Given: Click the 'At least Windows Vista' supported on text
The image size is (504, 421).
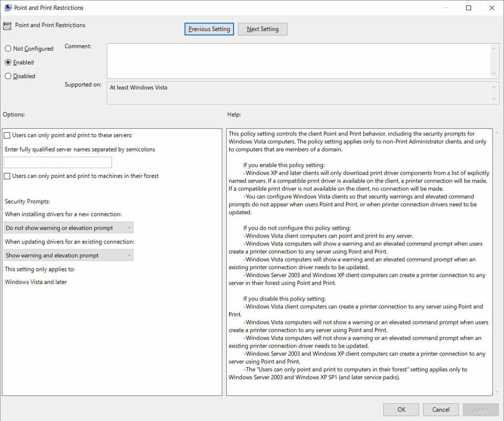Looking at the screenshot, I should 139,87.
